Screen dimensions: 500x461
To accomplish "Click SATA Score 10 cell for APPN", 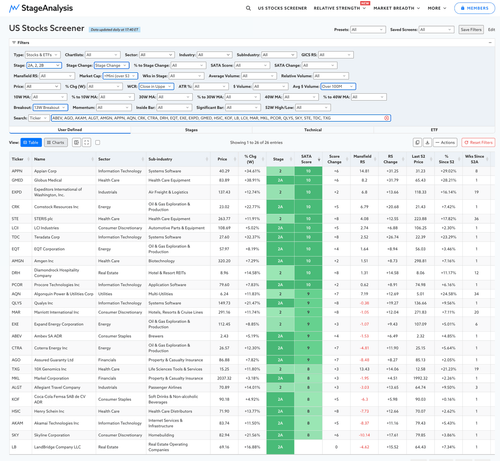I will 308,171.
